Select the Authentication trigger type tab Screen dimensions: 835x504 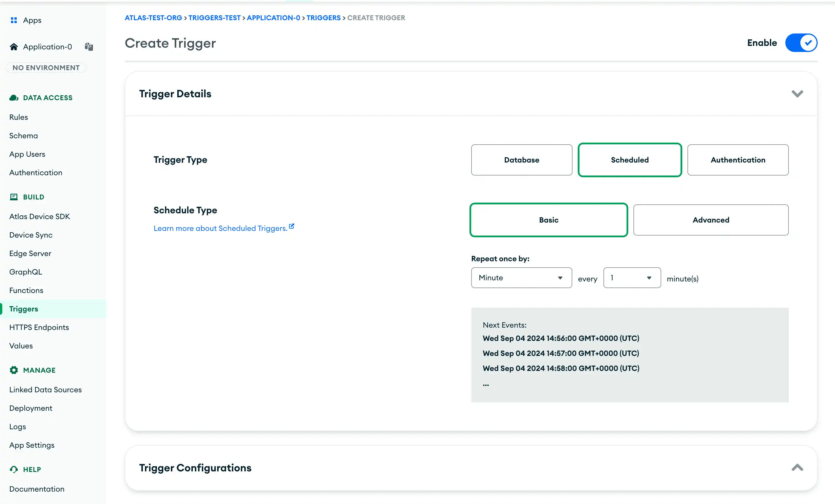(738, 159)
